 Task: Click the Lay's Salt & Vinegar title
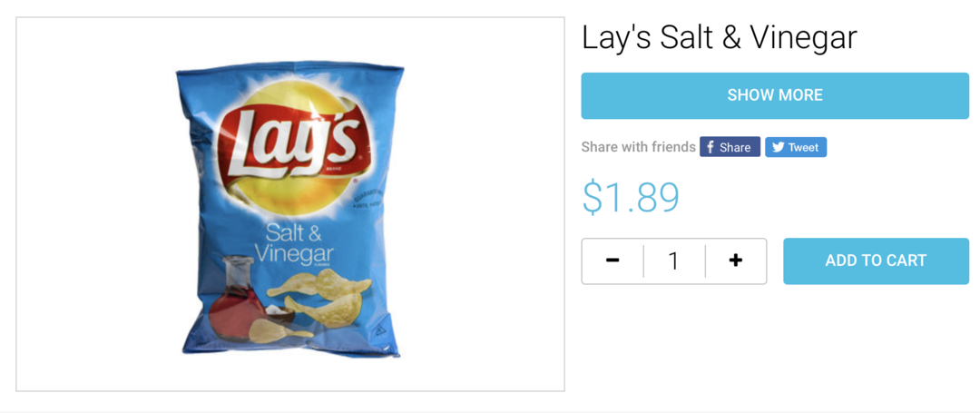(719, 38)
